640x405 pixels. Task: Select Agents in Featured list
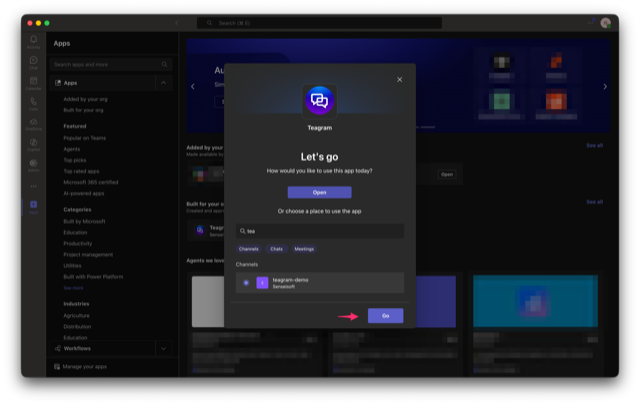[72, 149]
